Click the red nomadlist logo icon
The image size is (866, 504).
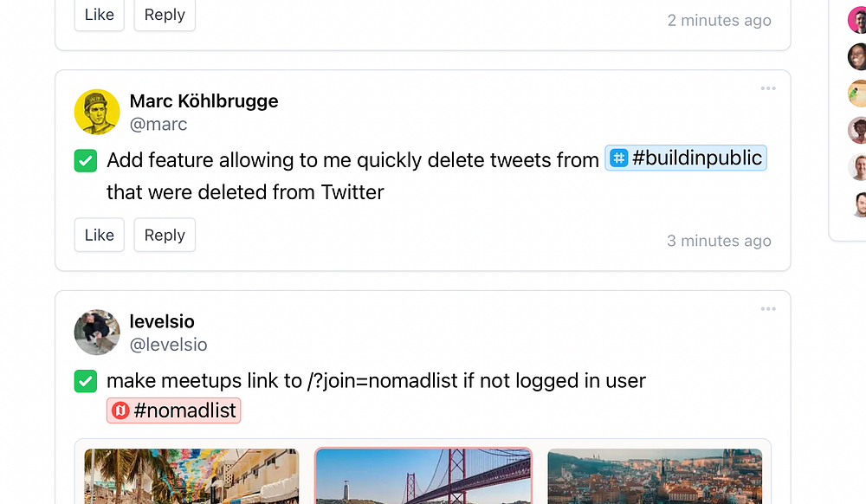pyautogui.click(x=120, y=410)
